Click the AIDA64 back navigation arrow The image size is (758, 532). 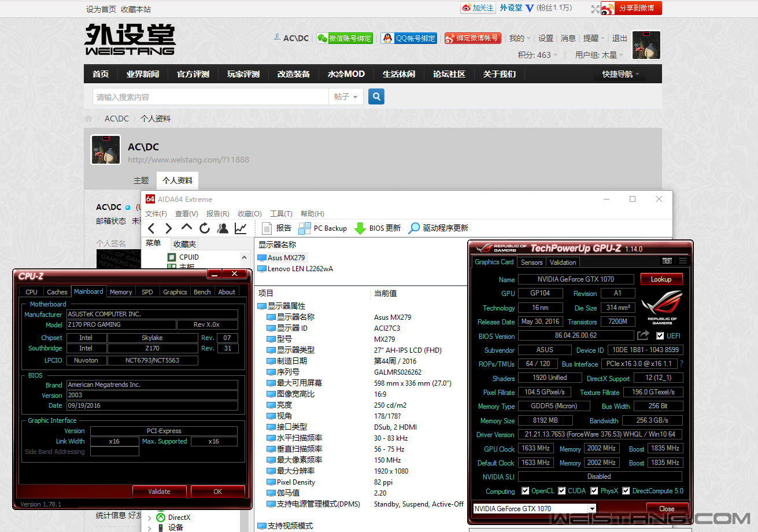point(151,228)
